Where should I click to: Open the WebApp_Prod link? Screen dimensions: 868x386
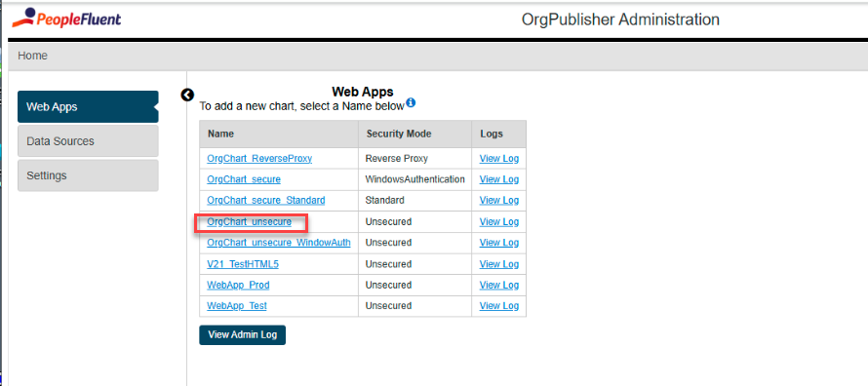point(238,286)
